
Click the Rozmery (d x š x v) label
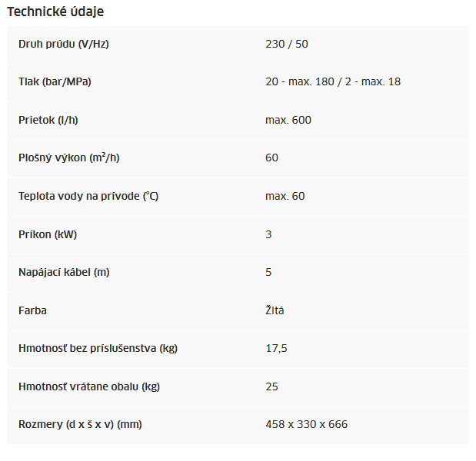[x=80, y=424]
